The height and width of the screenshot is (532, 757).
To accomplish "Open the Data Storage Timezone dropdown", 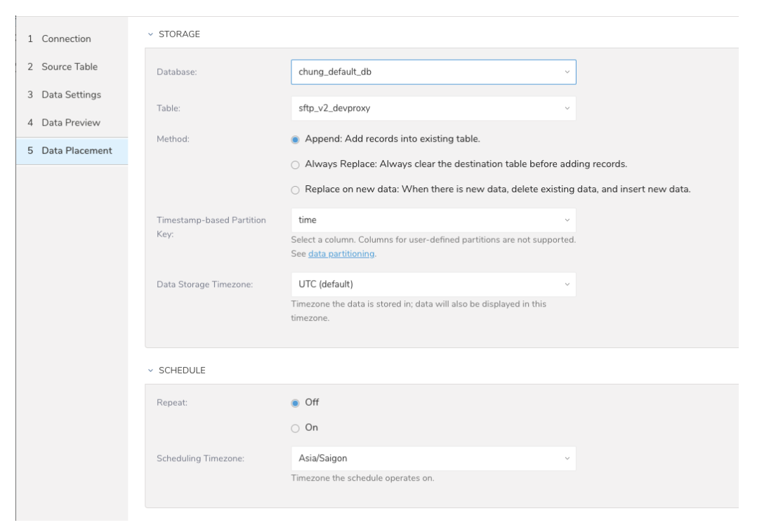I will (x=433, y=284).
